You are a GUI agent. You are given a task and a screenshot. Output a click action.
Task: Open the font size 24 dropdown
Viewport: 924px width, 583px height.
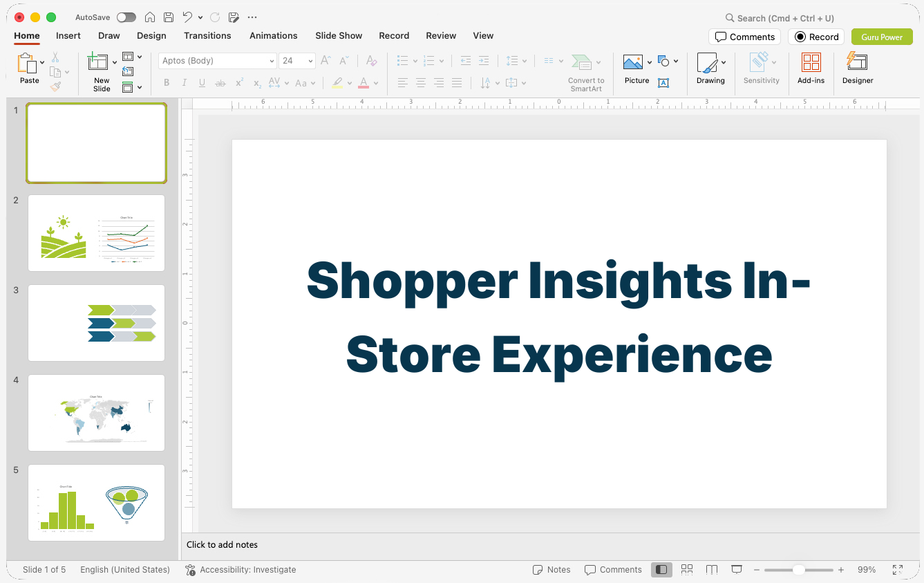(x=311, y=61)
